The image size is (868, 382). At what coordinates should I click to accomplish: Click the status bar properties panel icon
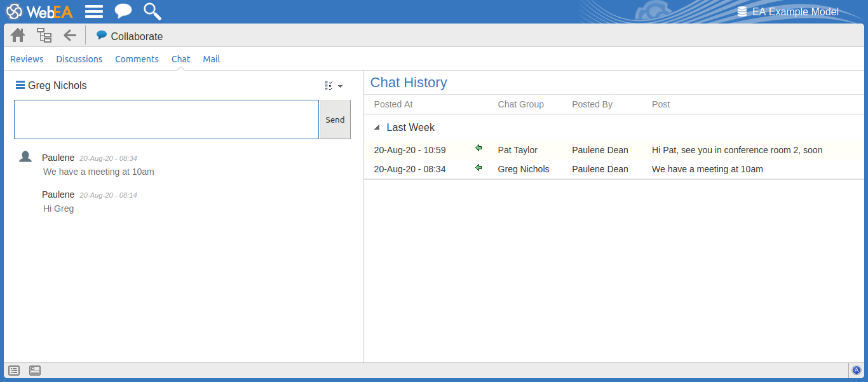tap(35, 371)
